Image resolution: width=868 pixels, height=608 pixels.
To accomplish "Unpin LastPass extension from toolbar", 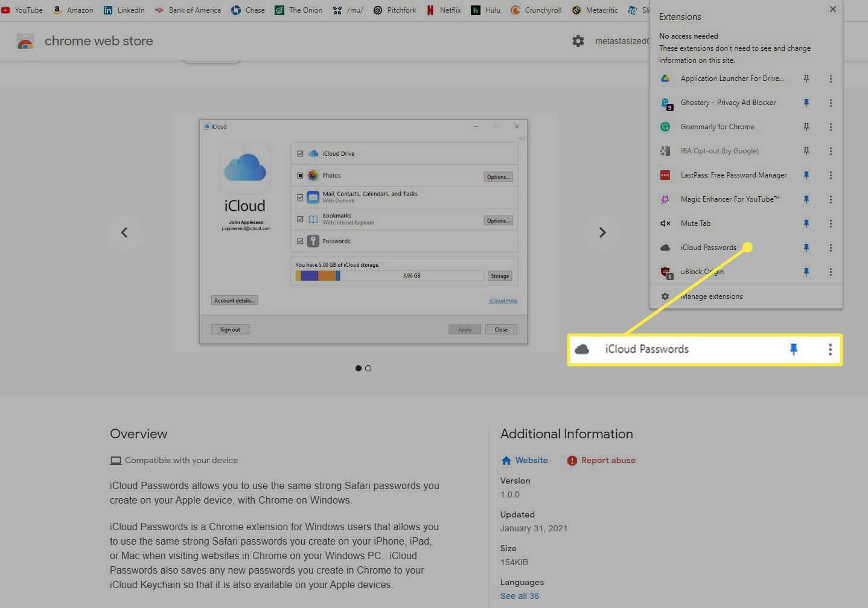I will point(806,175).
